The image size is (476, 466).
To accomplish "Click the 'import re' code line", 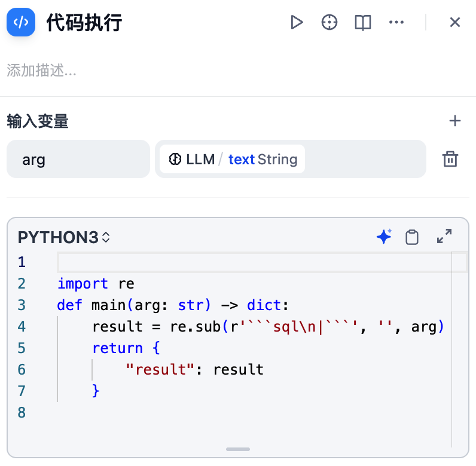I will 96,284.
